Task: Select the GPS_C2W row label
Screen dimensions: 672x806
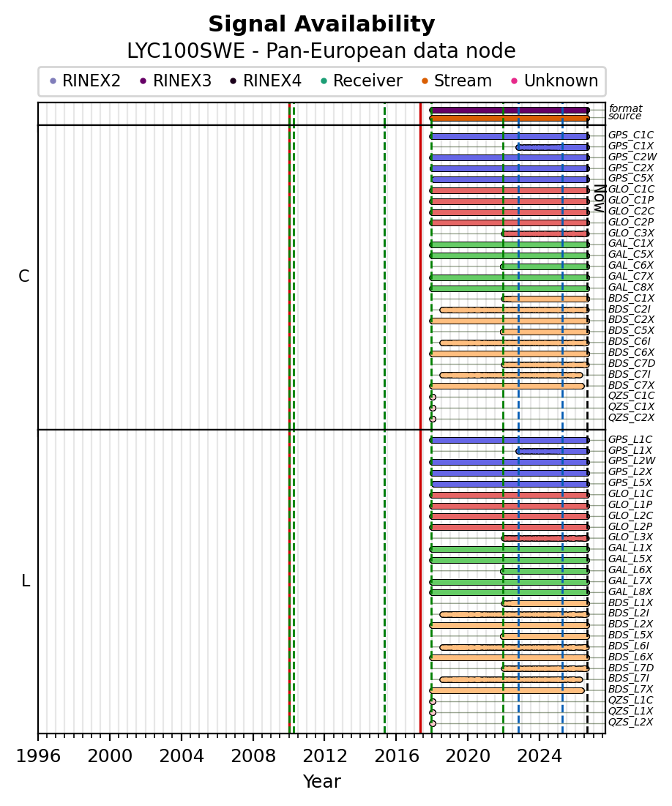Action: tap(632, 157)
